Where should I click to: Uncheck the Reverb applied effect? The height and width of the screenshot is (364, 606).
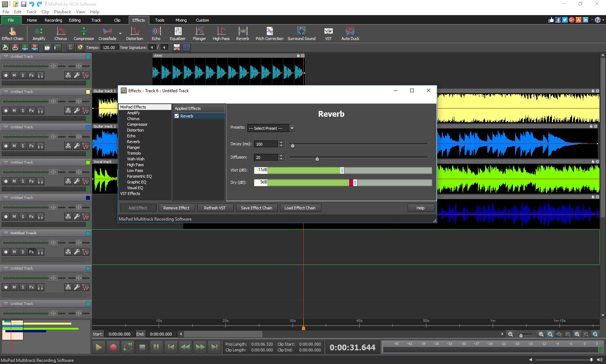click(x=177, y=116)
